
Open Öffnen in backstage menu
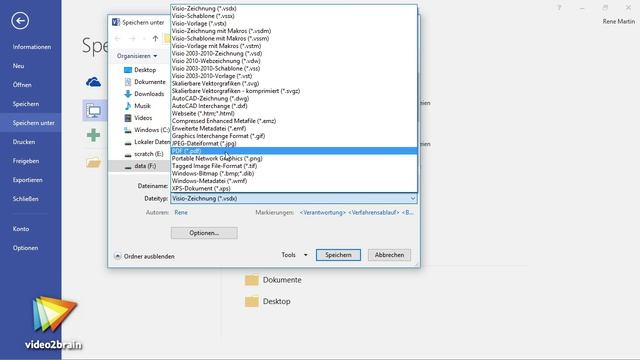click(22, 85)
